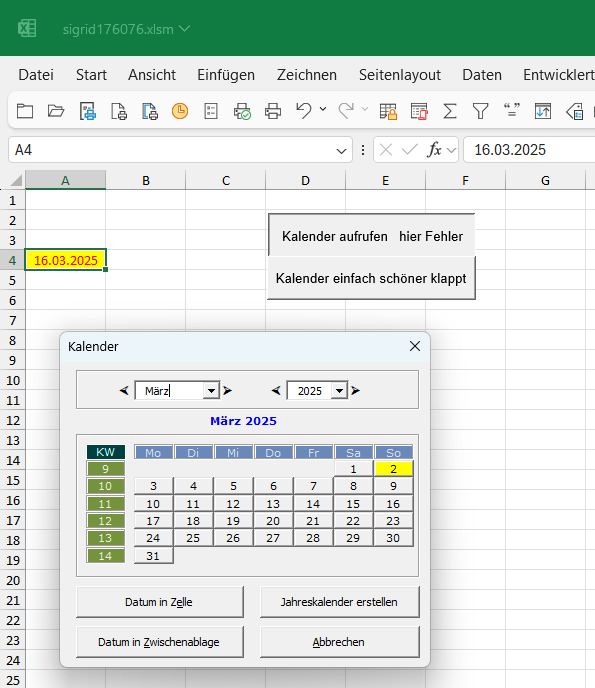
Task: Expand the Name Box dropdown for A4
Action: pos(341,151)
